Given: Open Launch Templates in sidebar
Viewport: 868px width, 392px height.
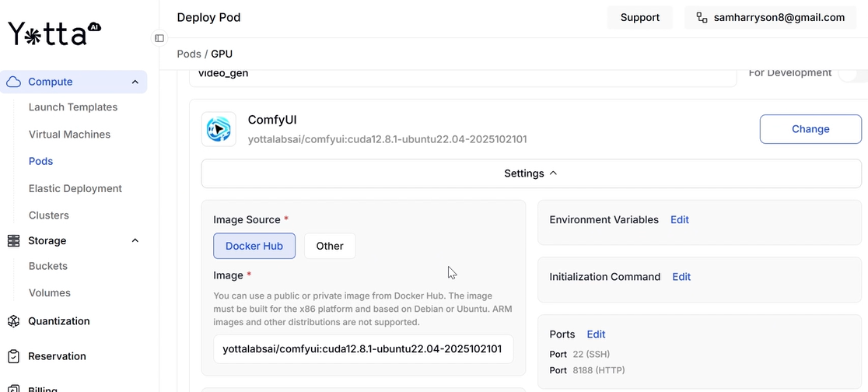Looking at the screenshot, I should pyautogui.click(x=73, y=107).
